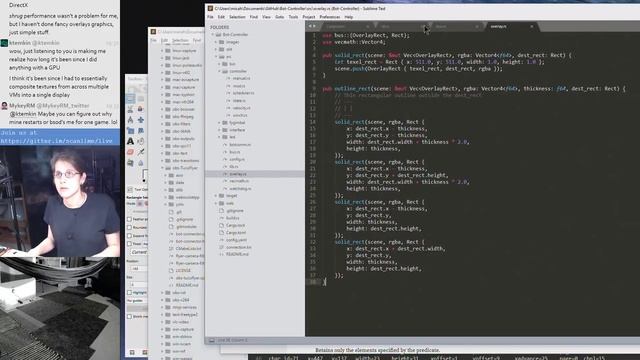The height and width of the screenshot is (360, 640).
Task: Open Edit menu in back Sublime window
Action: [x=164, y=40]
